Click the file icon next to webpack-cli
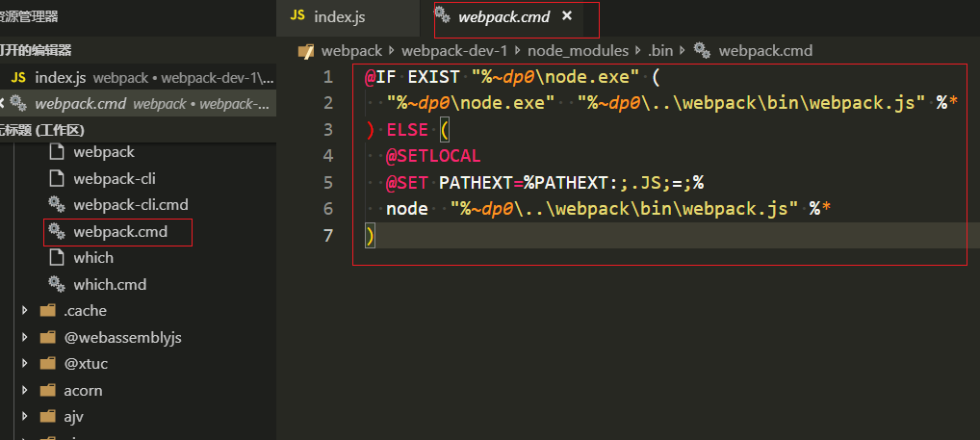Image resolution: width=980 pixels, height=440 pixels. pyautogui.click(x=56, y=178)
